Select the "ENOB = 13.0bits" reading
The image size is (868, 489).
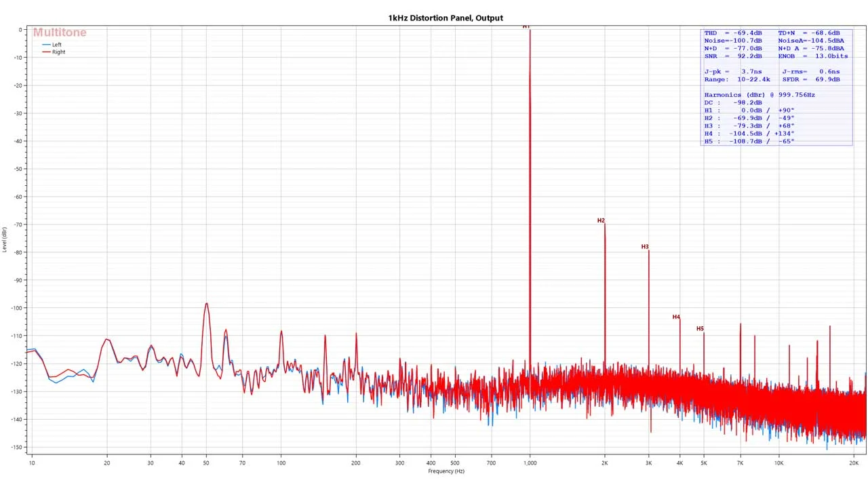(x=813, y=56)
